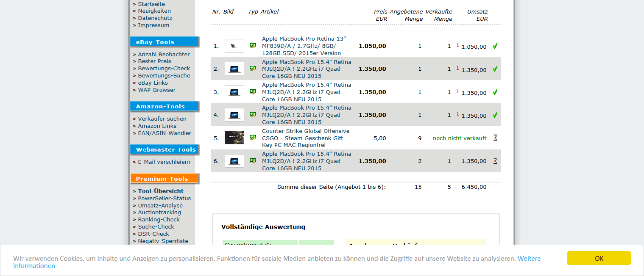Open Anzahl Beobachter tool

tap(164, 54)
